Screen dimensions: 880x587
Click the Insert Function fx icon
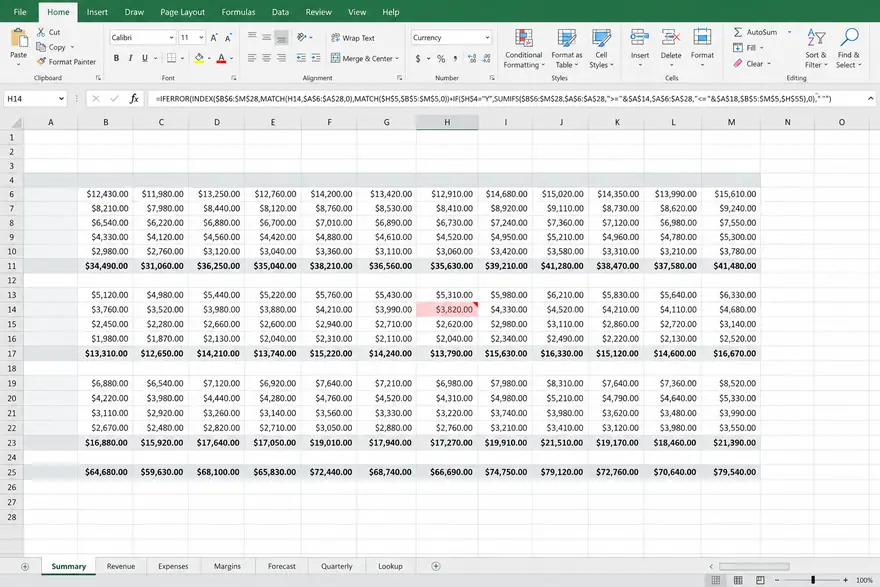(x=134, y=99)
